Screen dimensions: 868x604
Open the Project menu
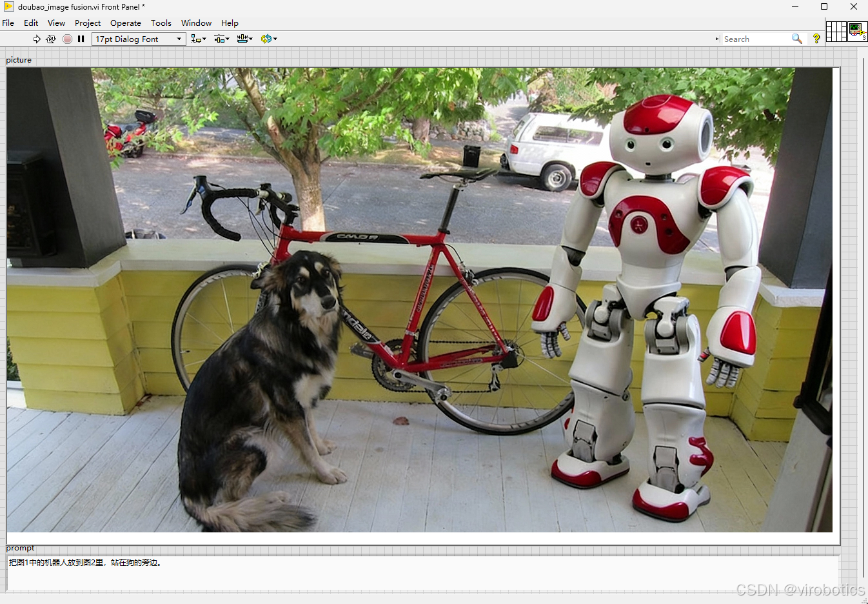coord(88,23)
